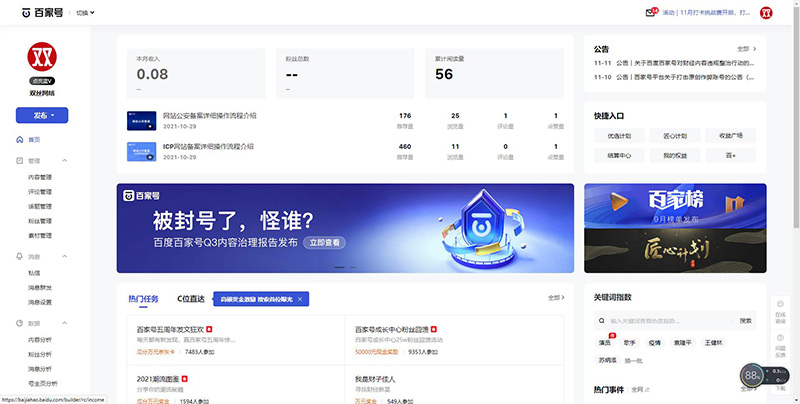Click the magnifier icon in keyword search box
The image size is (800, 404).
pos(602,321)
